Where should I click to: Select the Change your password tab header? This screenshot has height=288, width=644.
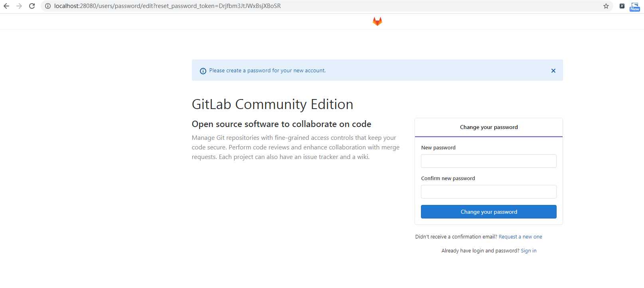[489, 127]
